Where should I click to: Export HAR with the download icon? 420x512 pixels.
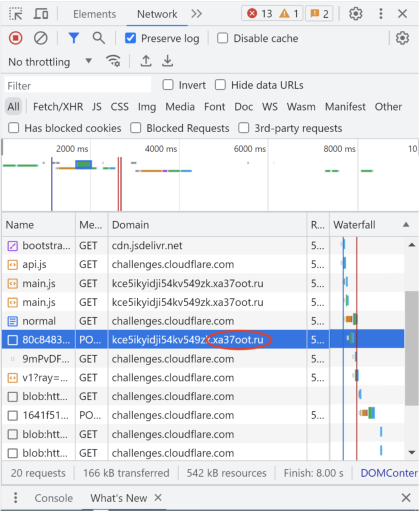(167, 61)
